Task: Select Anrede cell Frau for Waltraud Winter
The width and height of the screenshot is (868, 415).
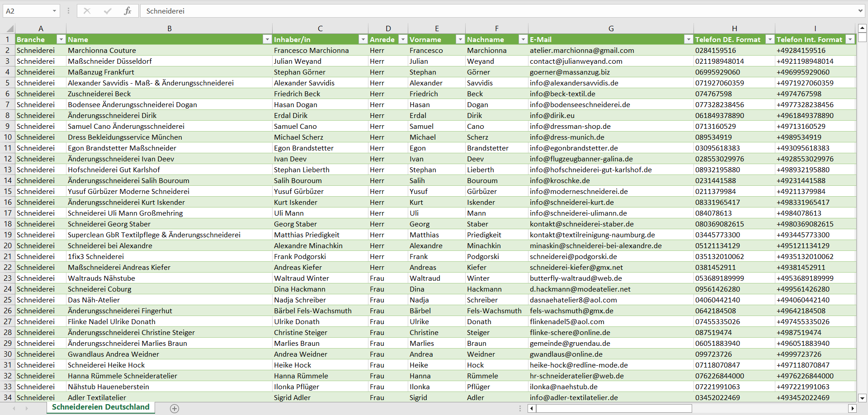Action: click(x=388, y=278)
